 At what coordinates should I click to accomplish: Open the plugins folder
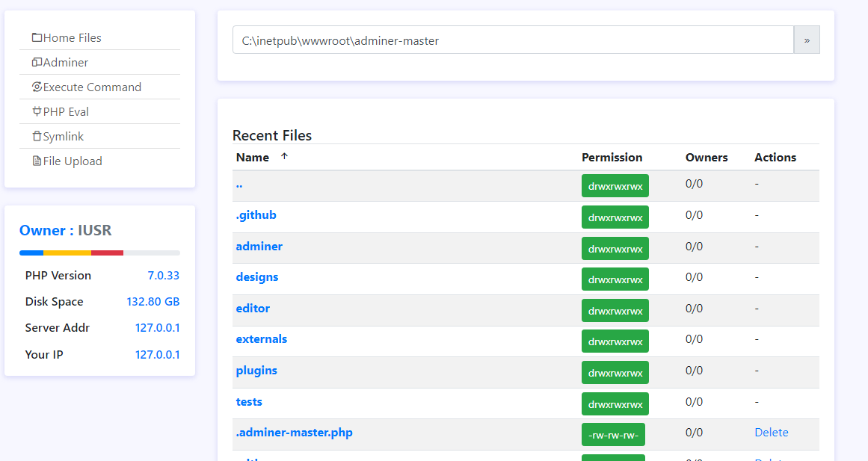tap(256, 371)
